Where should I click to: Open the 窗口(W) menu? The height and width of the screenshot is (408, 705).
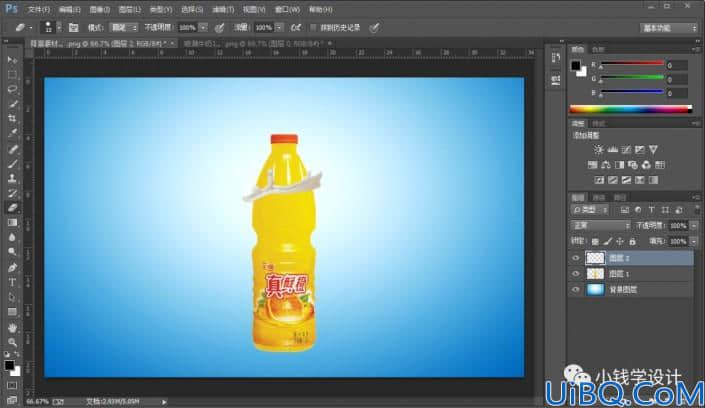287,9
